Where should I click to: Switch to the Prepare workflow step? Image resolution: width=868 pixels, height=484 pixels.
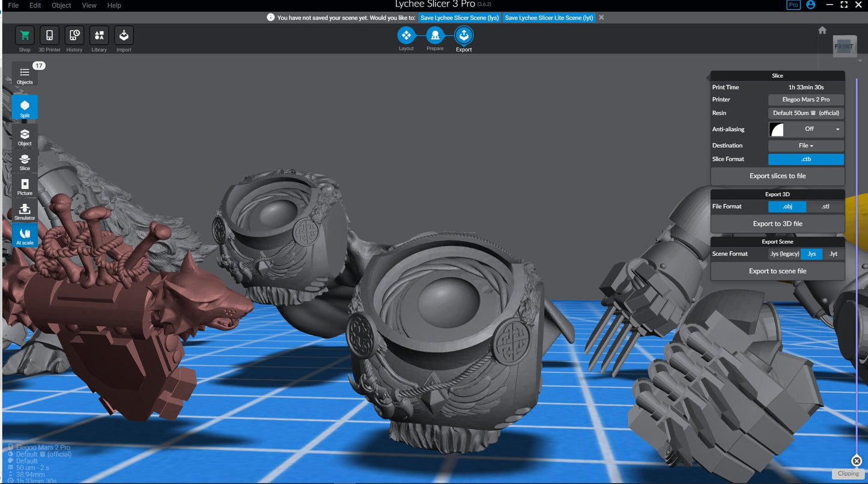click(x=435, y=35)
